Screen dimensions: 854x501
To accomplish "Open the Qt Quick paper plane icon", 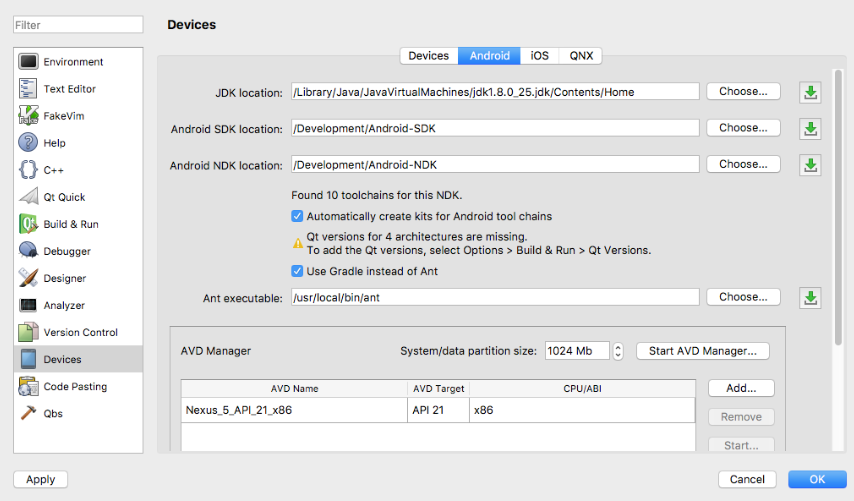I will (28, 197).
